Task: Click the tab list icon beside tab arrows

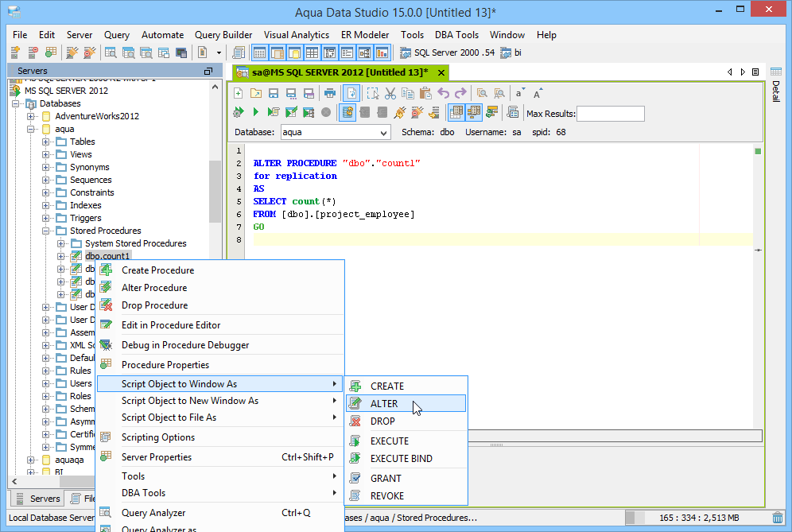Action: pyautogui.click(x=755, y=72)
